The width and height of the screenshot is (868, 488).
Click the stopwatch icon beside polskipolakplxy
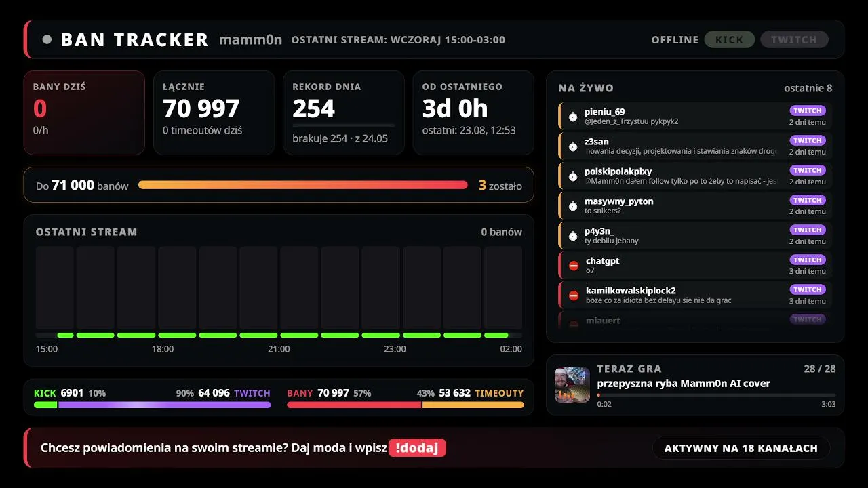[x=573, y=176]
